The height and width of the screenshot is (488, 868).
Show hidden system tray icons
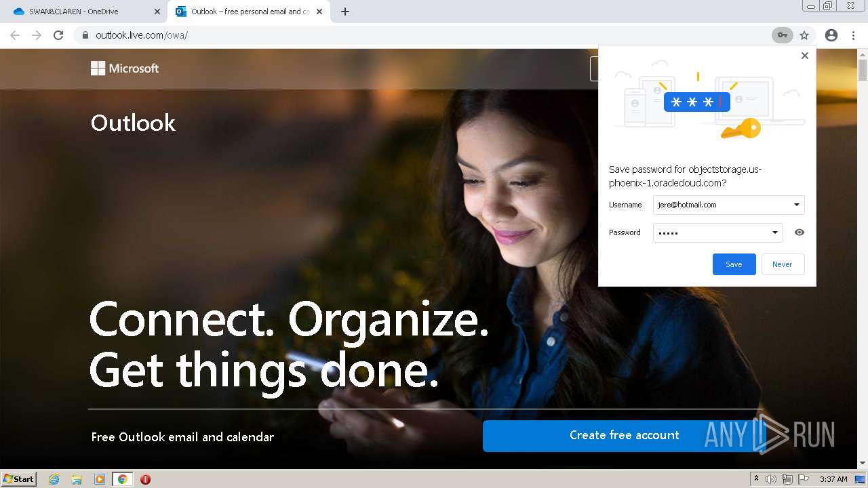[756, 479]
